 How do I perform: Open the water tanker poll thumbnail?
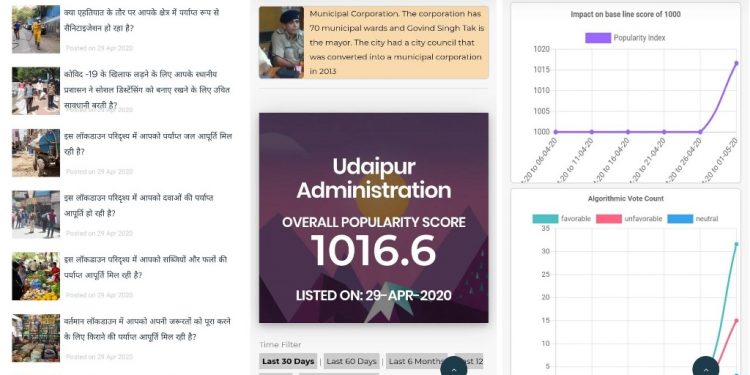click(x=36, y=153)
